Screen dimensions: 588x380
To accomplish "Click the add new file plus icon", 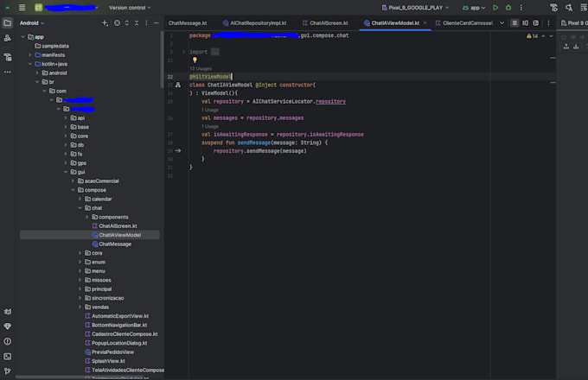I will [105, 23].
